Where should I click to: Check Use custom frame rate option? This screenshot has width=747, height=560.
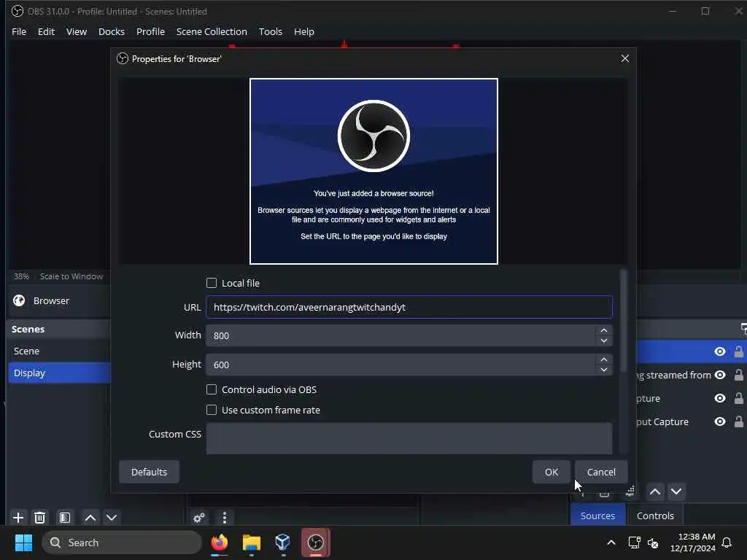click(x=212, y=410)
